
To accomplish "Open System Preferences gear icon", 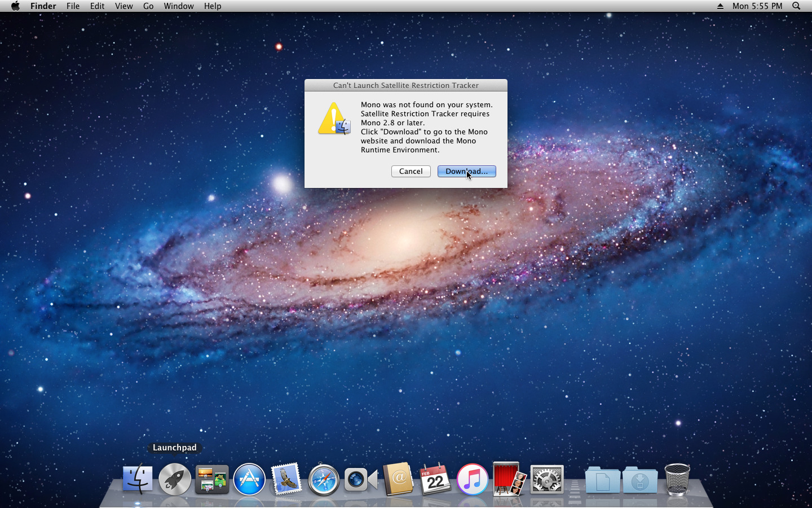I will coord(546,479).
